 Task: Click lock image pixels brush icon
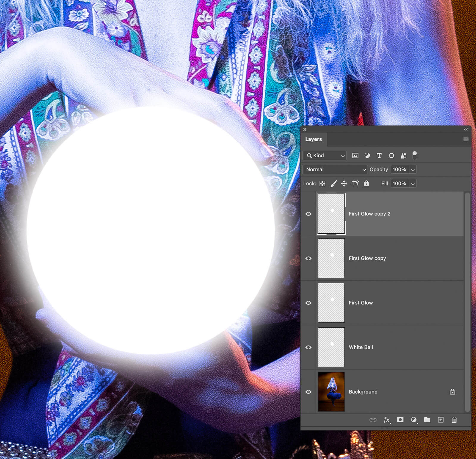coord(333,183)
